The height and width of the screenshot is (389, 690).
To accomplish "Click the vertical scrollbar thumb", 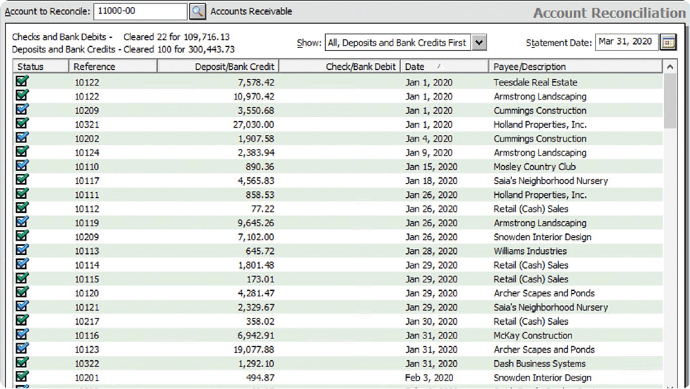I will (x=670, y=101).
